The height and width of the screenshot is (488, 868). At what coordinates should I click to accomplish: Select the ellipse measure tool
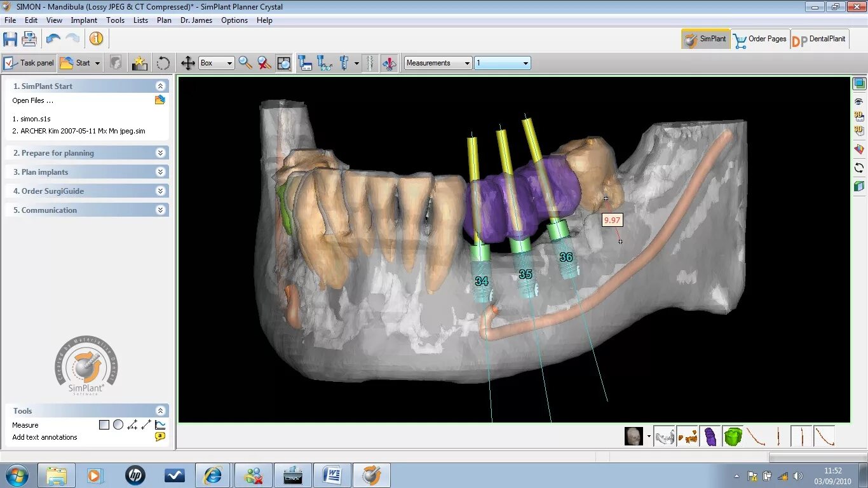118,425
